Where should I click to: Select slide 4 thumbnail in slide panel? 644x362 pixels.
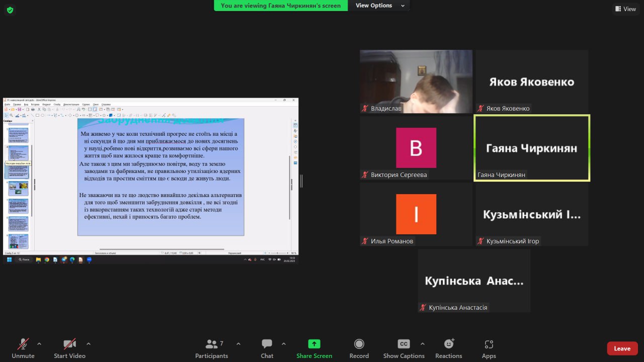[18, 153]
